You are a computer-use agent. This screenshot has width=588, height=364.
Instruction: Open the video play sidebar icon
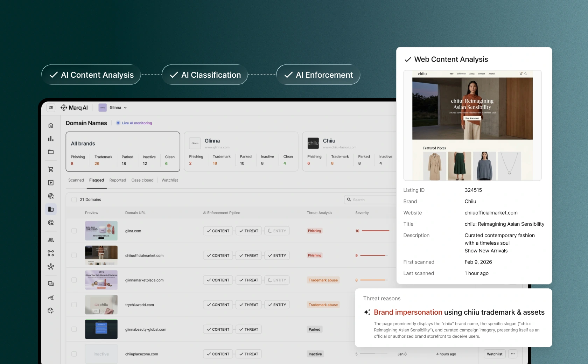[x=51, y=183]
